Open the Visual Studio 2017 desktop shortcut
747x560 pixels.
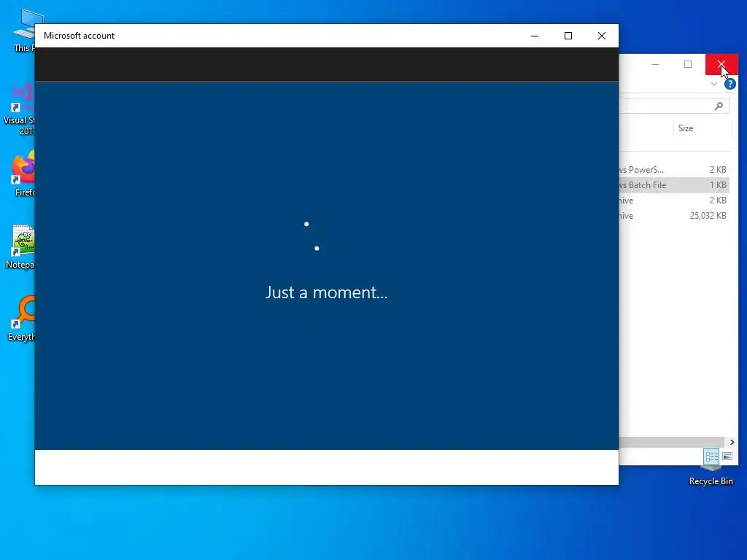[x=20, y=109]
